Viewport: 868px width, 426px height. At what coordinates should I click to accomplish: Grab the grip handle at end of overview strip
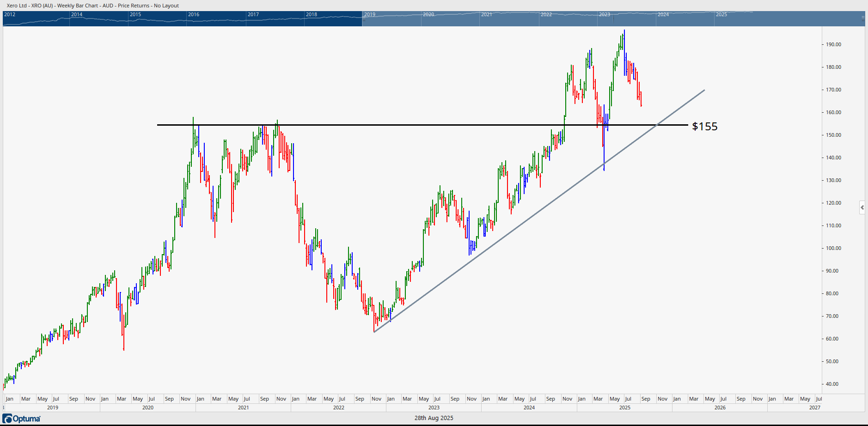point(863,18)
